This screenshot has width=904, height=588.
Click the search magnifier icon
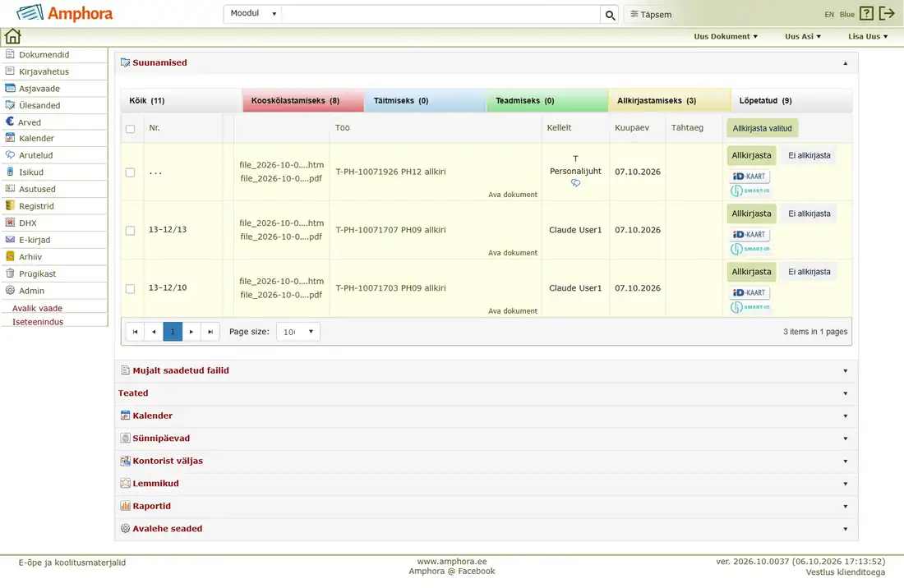(610, 15)
